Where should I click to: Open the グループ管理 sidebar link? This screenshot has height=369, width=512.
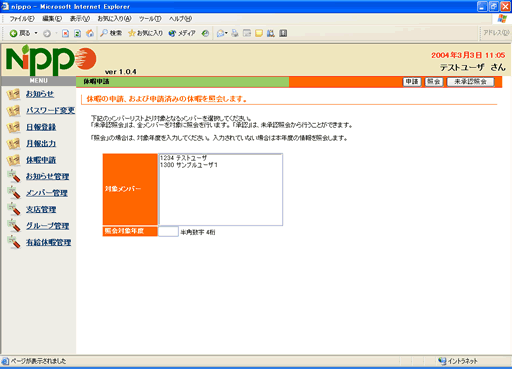point(48,226)
